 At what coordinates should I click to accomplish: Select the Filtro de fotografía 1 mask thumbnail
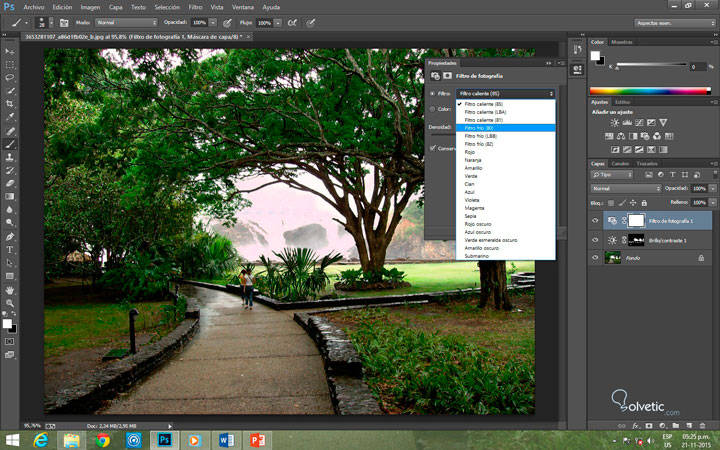coord(636,221)
